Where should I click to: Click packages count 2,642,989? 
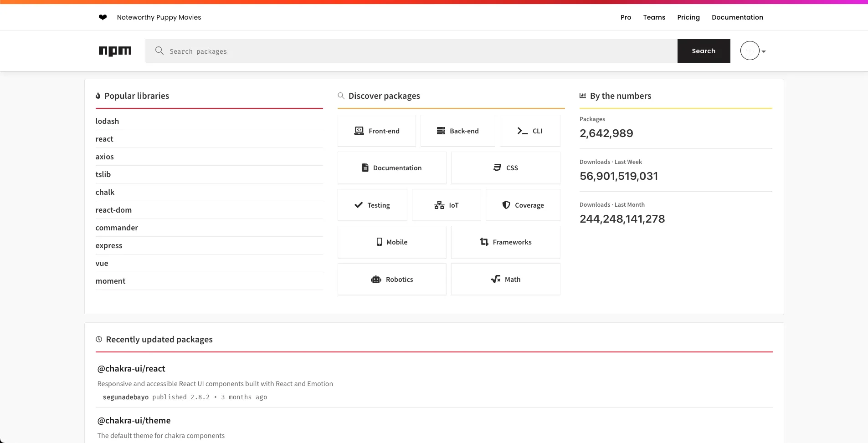(606, 133)
